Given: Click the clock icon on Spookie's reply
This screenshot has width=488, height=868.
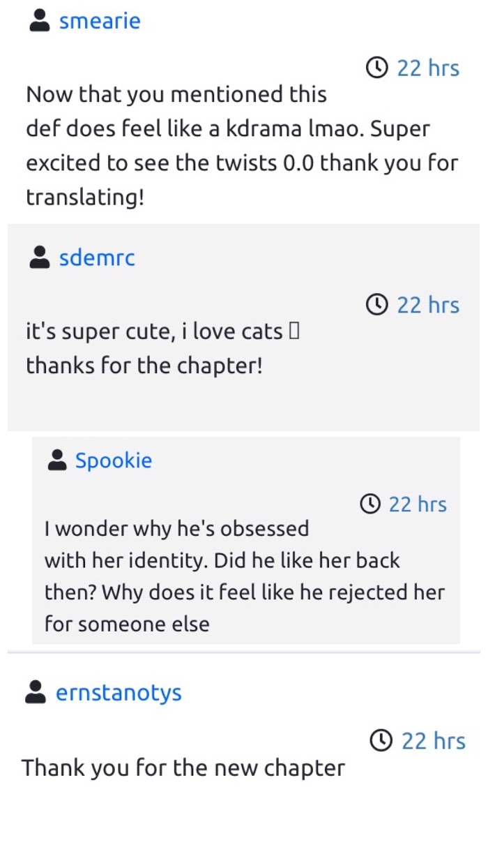Looking at the screenshot, I should click(369, 504).
